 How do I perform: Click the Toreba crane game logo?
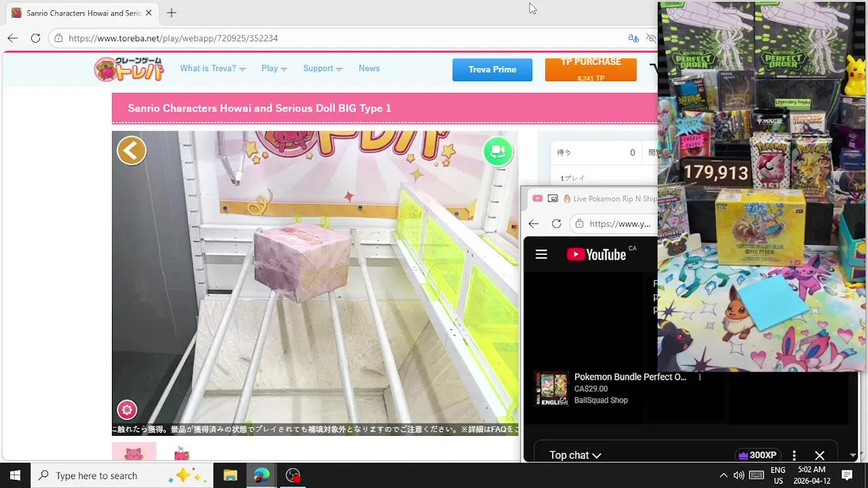[x=129, y=69]
